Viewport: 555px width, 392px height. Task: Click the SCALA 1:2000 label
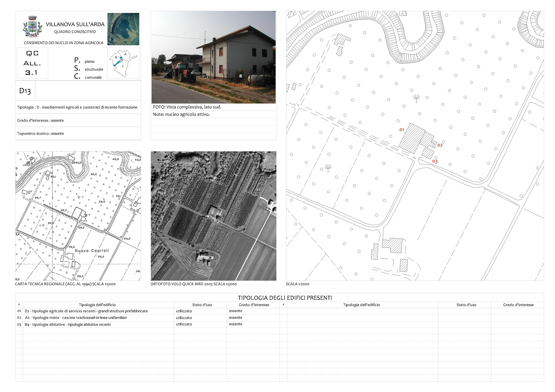298,284
